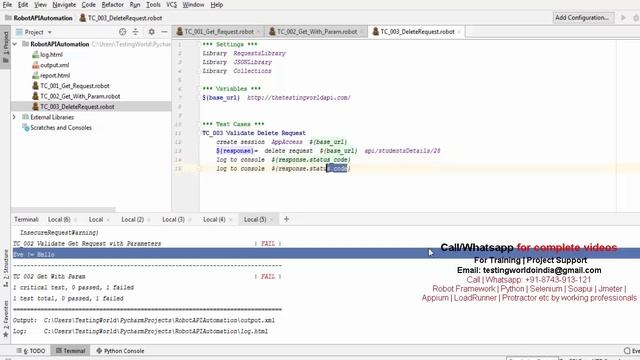Click the green Run arrow icon
Viewport: 640px width, 360px height.
(x=623, y=18)
